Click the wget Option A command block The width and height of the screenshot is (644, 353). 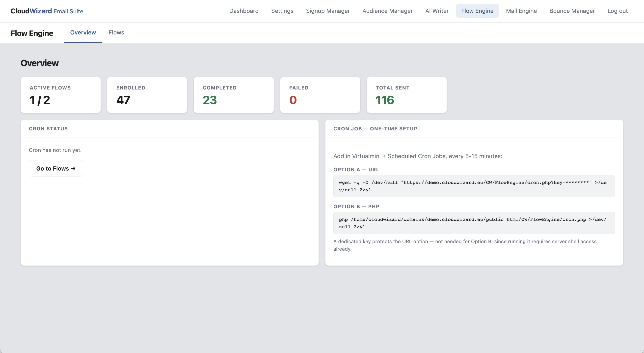(474, 186)
